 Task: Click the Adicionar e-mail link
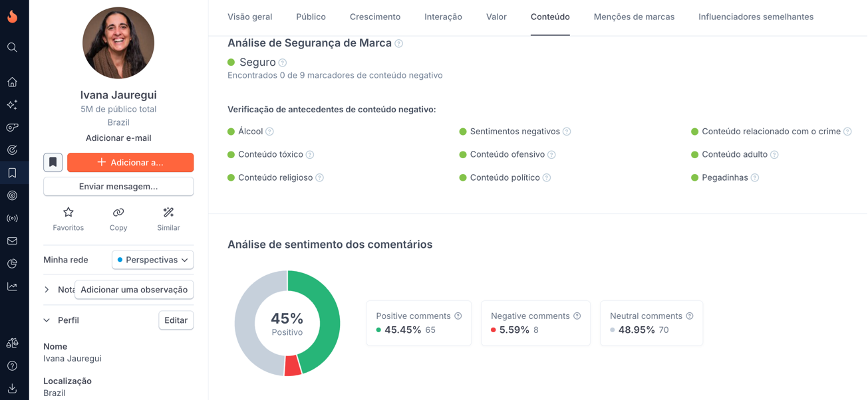[x=118, y=138]
